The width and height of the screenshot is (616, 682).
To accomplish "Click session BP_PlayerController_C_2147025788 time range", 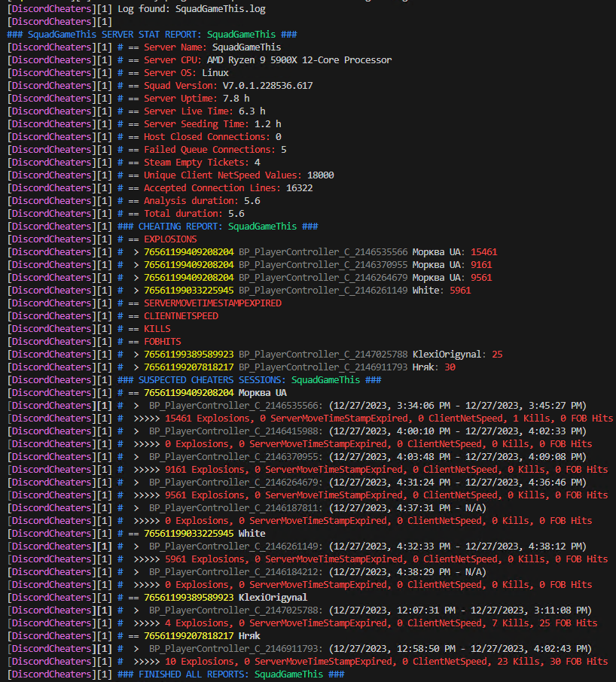I will (x=460, y=610).
